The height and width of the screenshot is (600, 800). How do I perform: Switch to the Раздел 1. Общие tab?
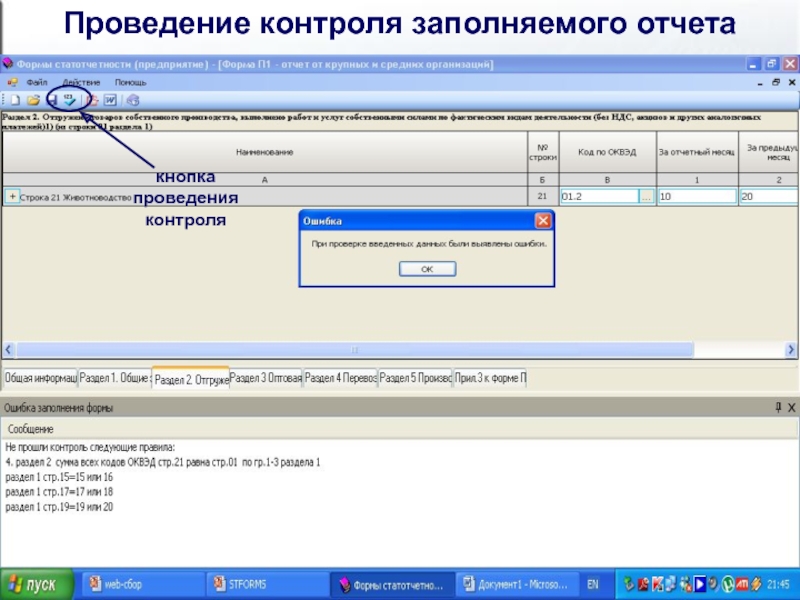pyautogui.click(x=115, y=378)
